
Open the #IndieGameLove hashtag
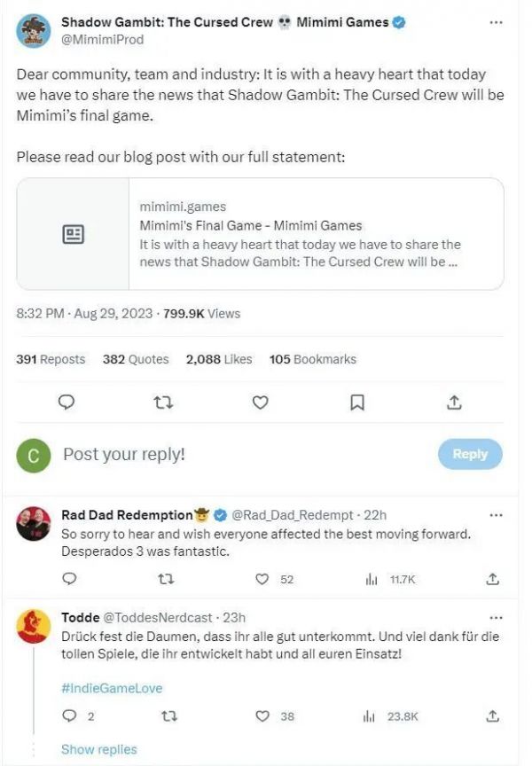click(x=111, y=687)
